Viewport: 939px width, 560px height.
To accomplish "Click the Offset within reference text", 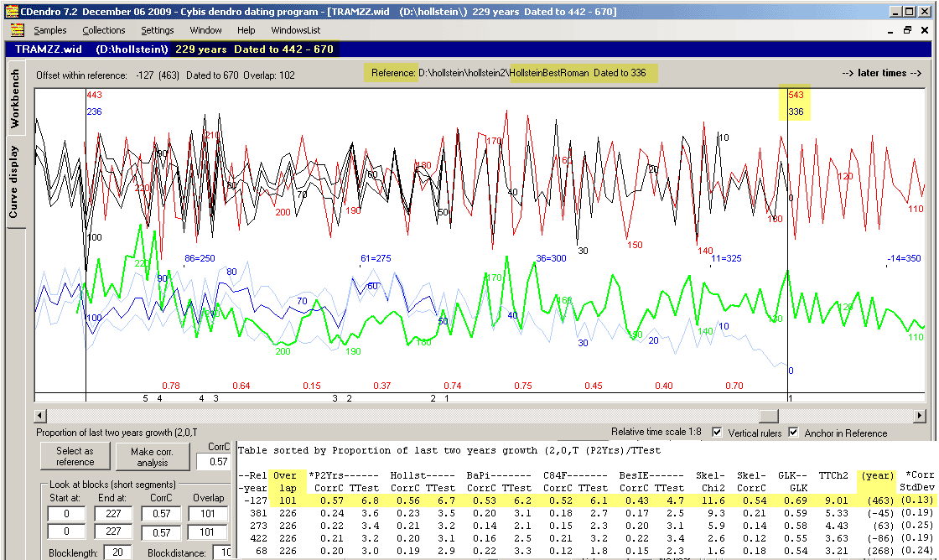I will coord(165,75).
